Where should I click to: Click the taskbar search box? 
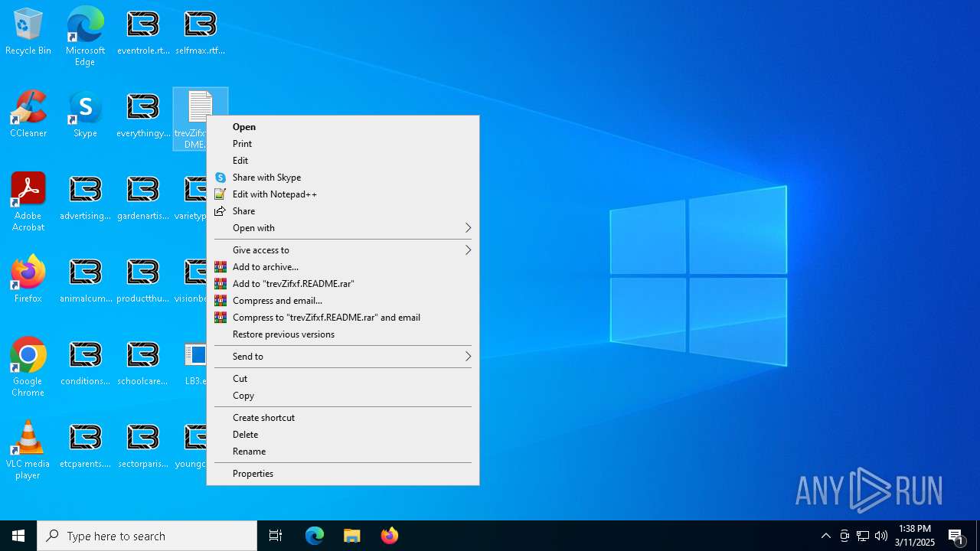(147, 536)
